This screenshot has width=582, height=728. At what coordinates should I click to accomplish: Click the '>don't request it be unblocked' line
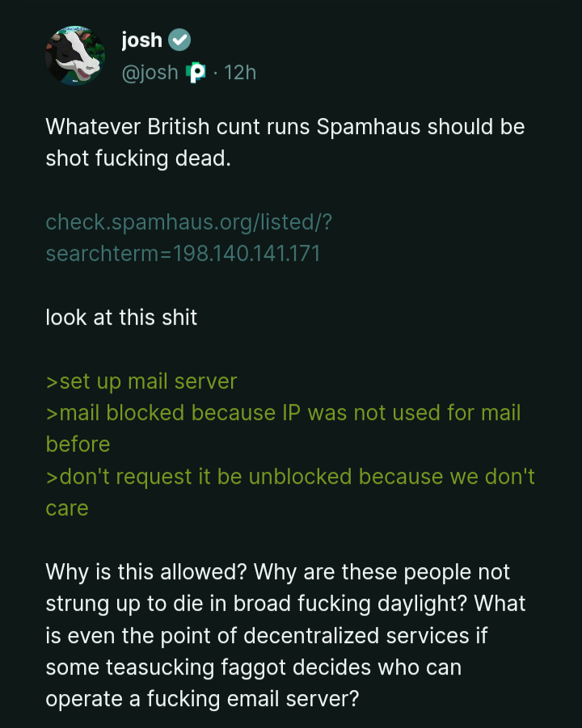[290, 477]
